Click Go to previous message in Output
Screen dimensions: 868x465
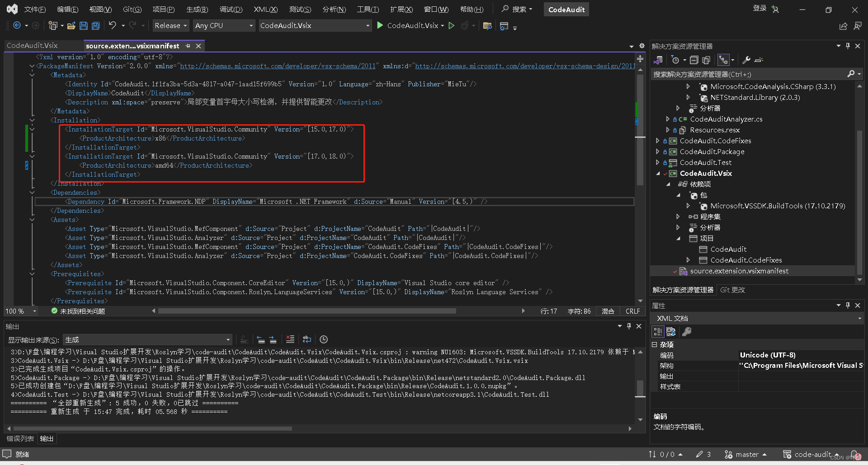click(261, 339)
